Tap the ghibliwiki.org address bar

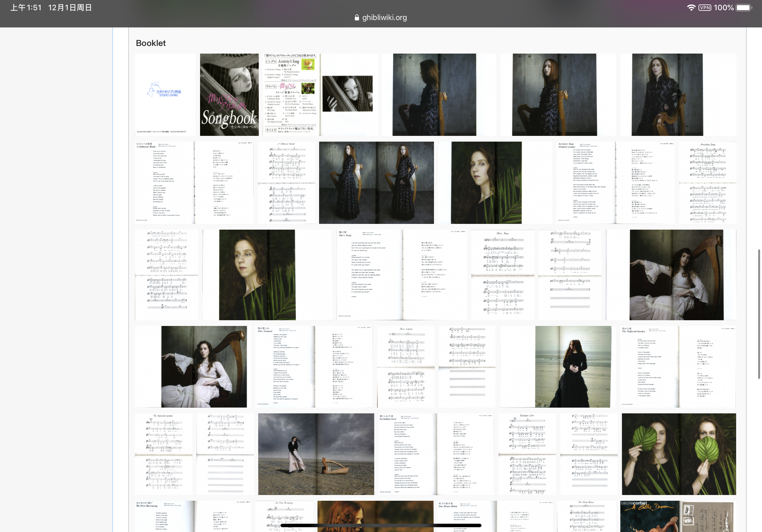tap(381, 18)
